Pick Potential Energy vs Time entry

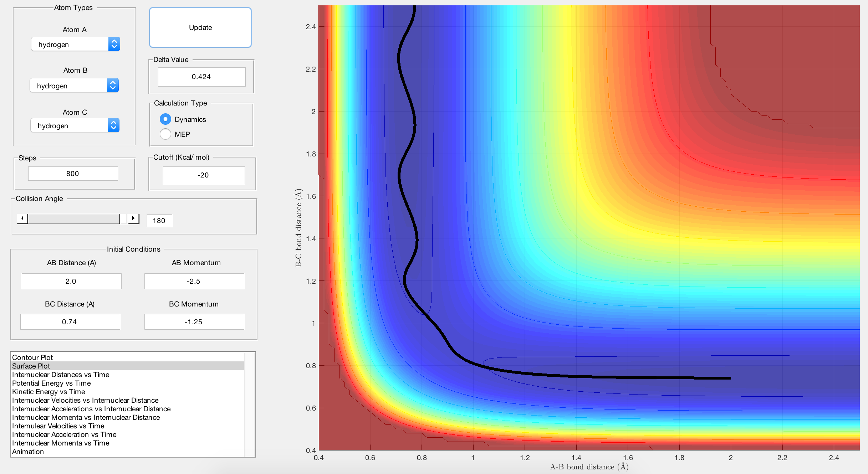(51, 383)
